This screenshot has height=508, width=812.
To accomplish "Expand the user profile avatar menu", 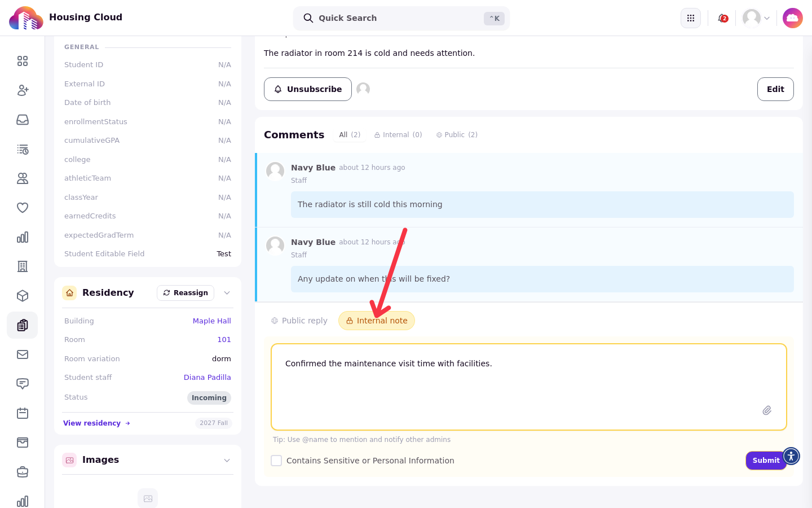I will pos(756,18).
